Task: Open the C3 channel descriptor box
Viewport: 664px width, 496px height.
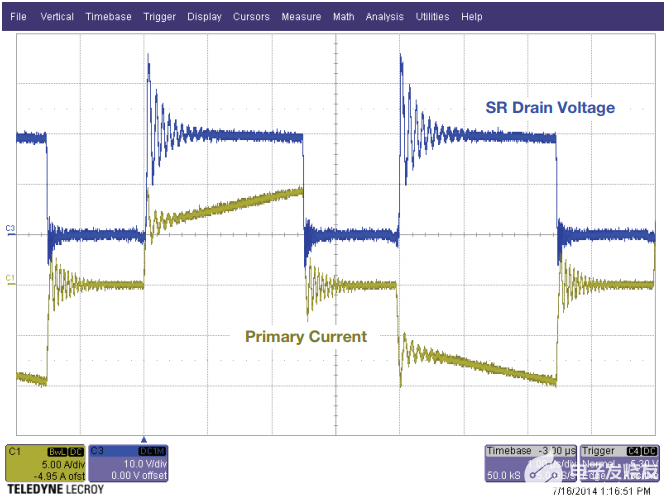Action: pyautogui.click(x=129, y=461)
